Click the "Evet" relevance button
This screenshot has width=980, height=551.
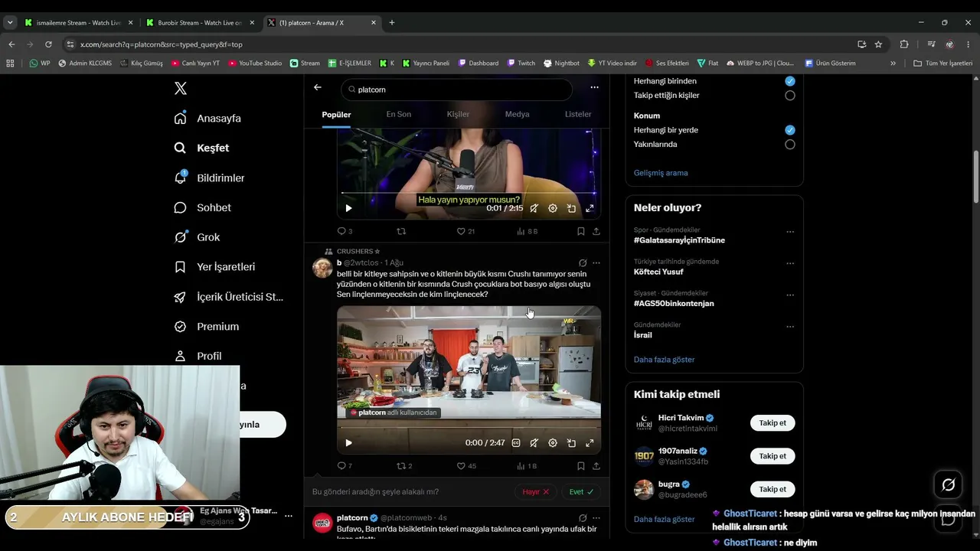[581, 492]
